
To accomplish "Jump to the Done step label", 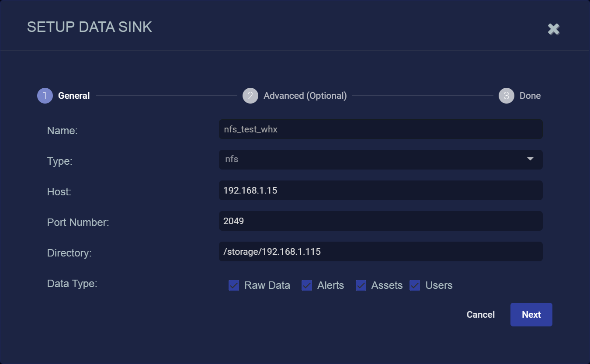I will click(530, 96).
